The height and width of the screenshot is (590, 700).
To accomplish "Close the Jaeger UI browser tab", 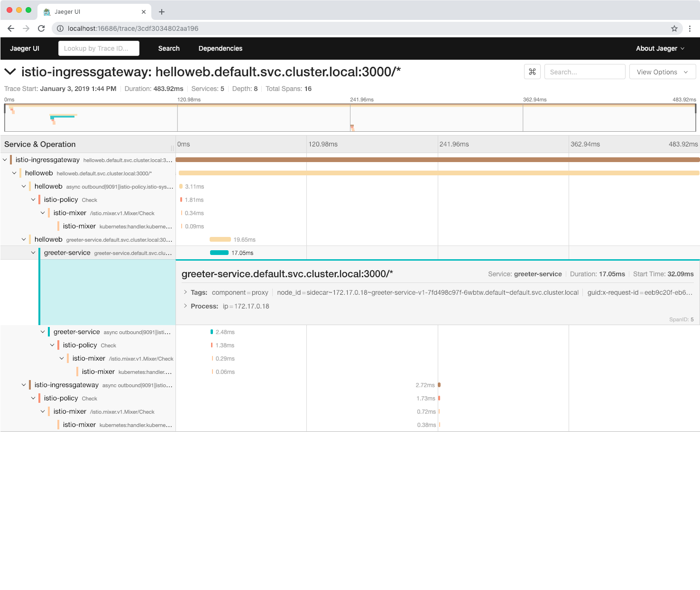I will [144, 12].
